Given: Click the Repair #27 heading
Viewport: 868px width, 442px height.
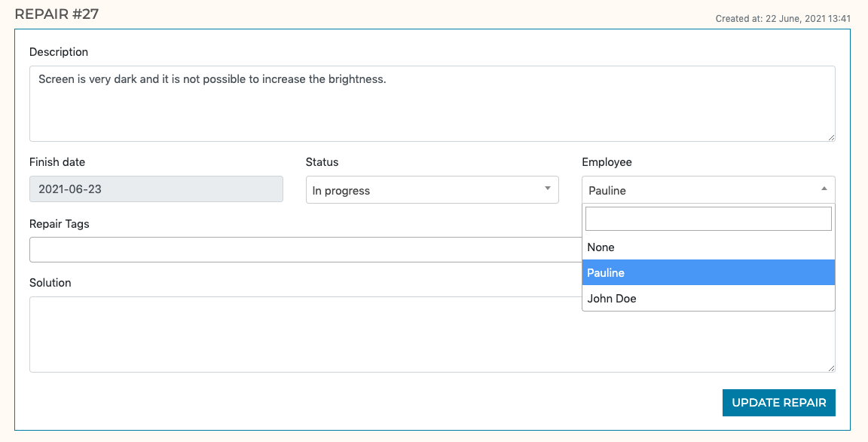Looking at the screenshot, I should coord(57,14).
